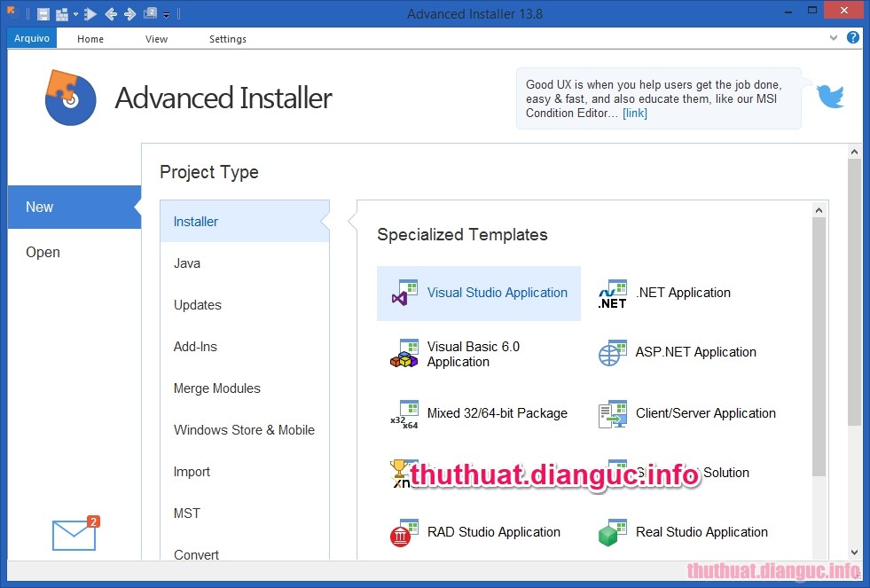This screenshot has height=588, width=870.
Task: Click the outer page scrollbar thumb
Action: point(854,293)
